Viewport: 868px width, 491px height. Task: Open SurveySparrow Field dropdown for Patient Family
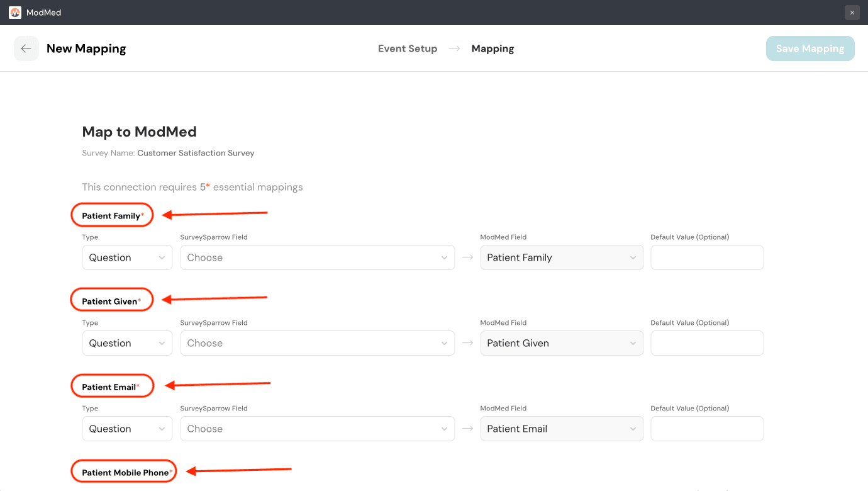pyautogui.click(x=317, y=257)
